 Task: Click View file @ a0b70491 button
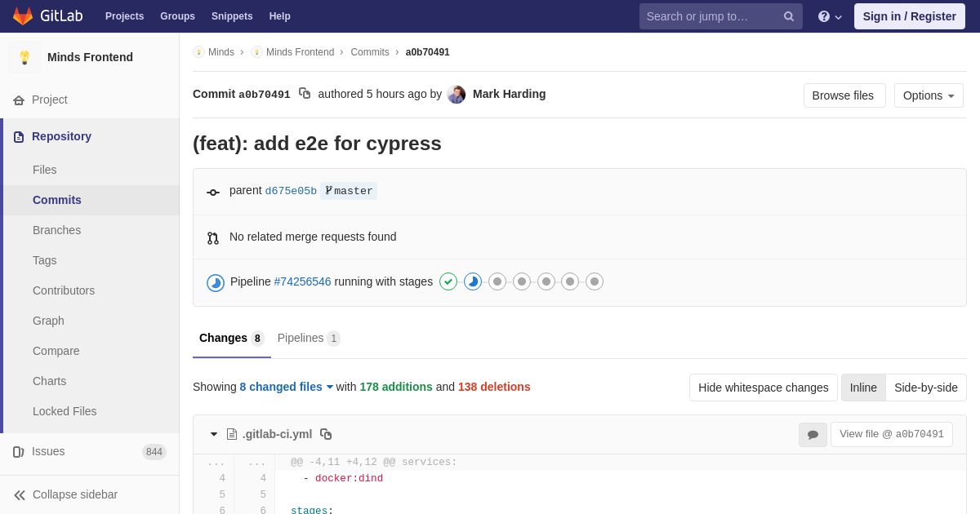click(x=892, y=434)
